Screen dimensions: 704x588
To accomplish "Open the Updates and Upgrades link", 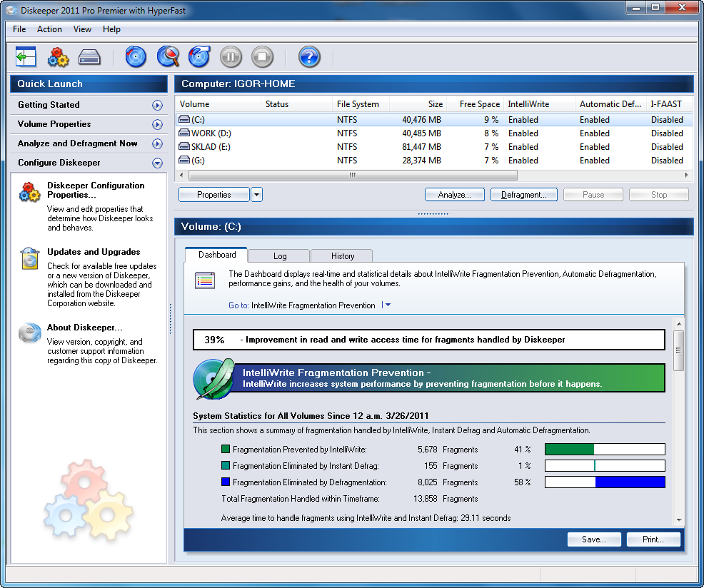I will (x=94, y=252).
